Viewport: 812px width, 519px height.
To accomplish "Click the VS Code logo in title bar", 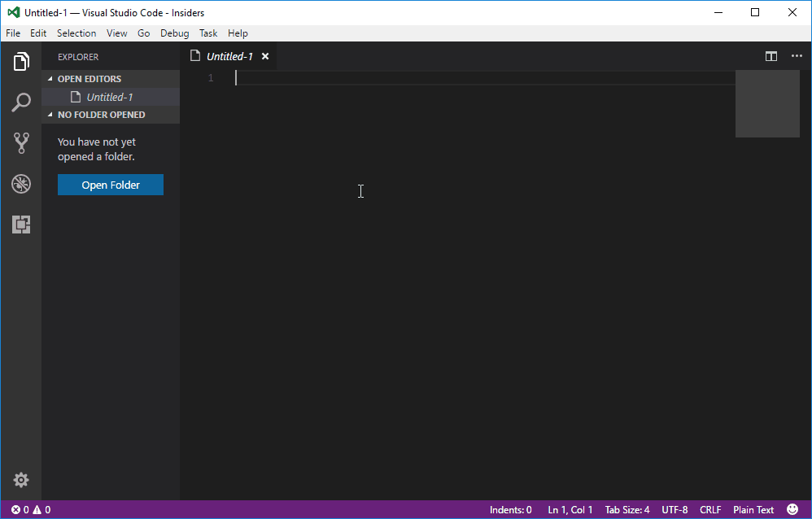I will (x=14, y=12).
